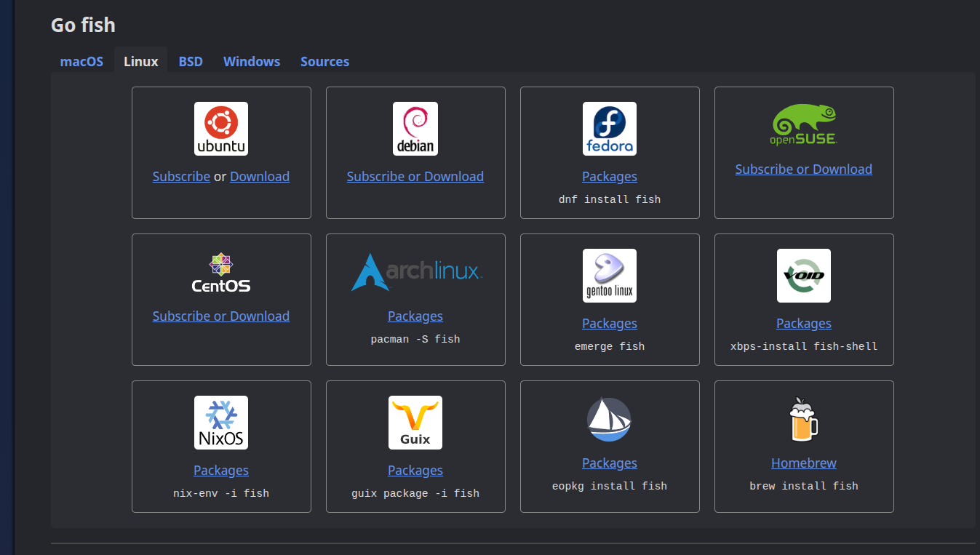Open Ubuntu Subscribe link

181,177
